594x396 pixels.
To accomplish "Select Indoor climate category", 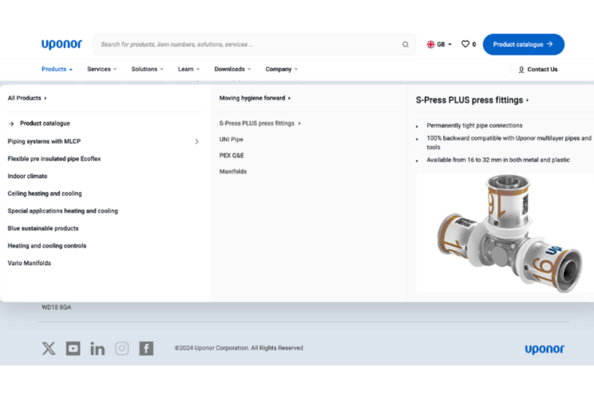I will (27, 176).
